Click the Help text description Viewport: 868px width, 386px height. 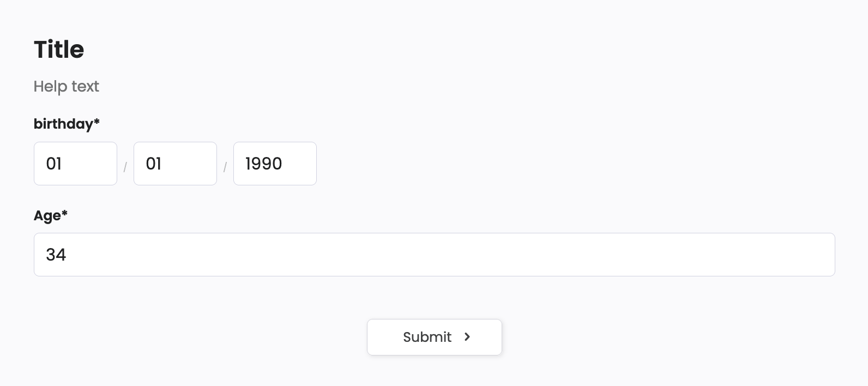click(x=67, y=86)
